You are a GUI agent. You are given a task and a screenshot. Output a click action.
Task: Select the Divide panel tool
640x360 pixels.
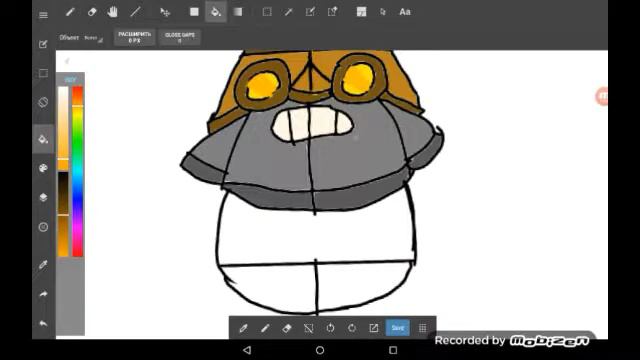tap(361, 12)
